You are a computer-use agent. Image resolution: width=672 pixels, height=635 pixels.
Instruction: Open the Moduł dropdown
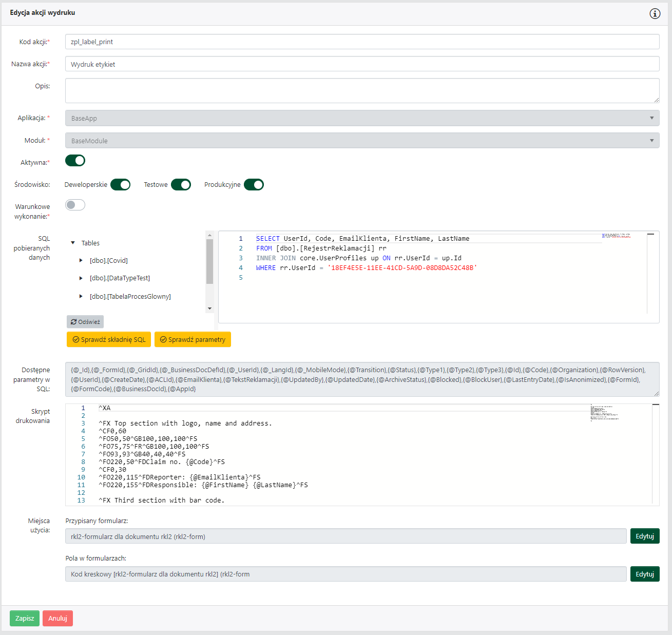coord(362,141)
